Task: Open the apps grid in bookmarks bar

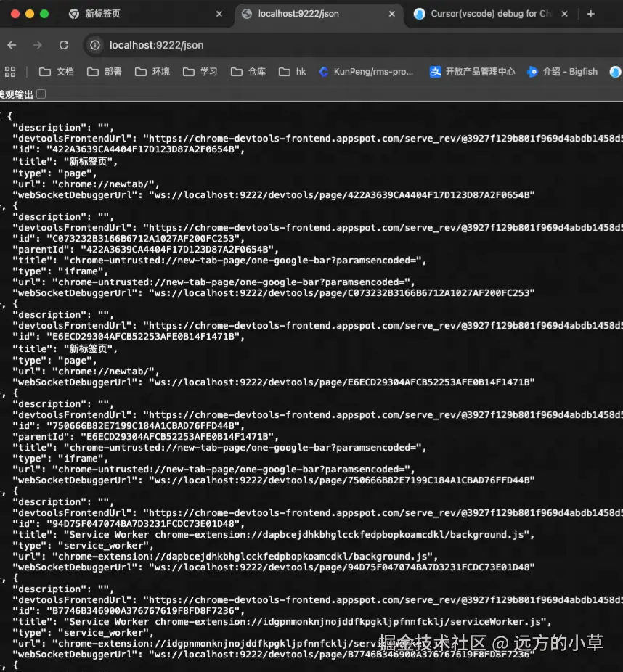Action: (x=10, y=72)
